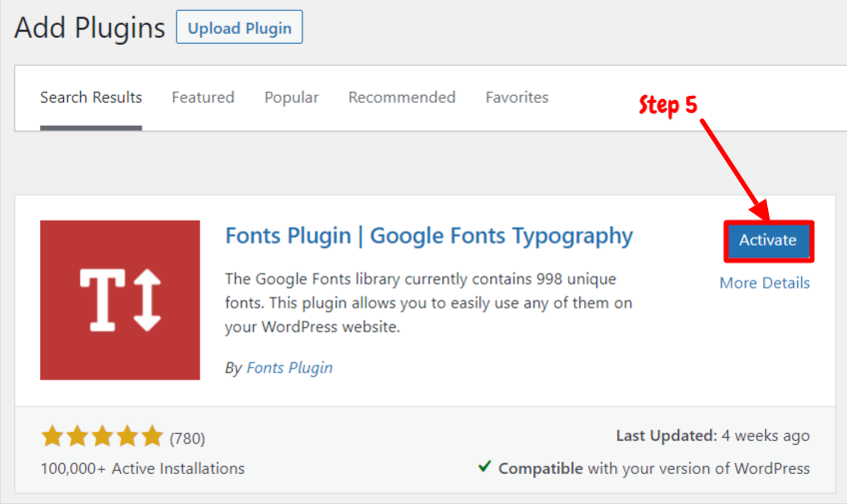
Task: Click the five-star rating of the plugin
Action: point(102,436)
